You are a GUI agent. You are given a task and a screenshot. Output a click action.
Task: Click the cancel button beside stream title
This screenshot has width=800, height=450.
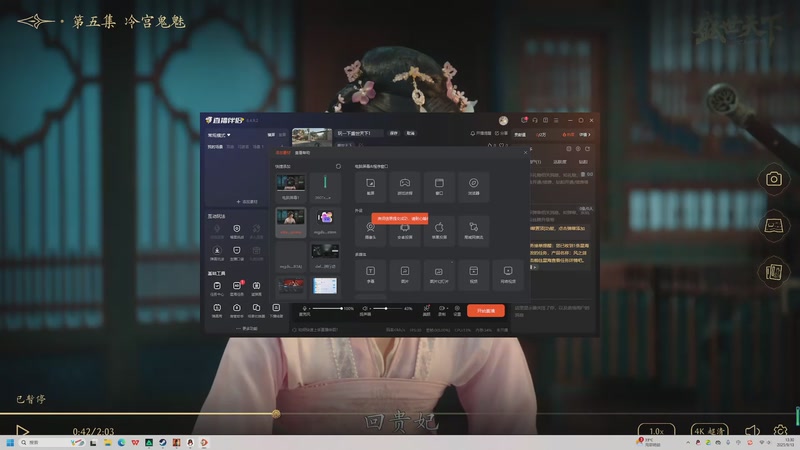pos(410,133)
